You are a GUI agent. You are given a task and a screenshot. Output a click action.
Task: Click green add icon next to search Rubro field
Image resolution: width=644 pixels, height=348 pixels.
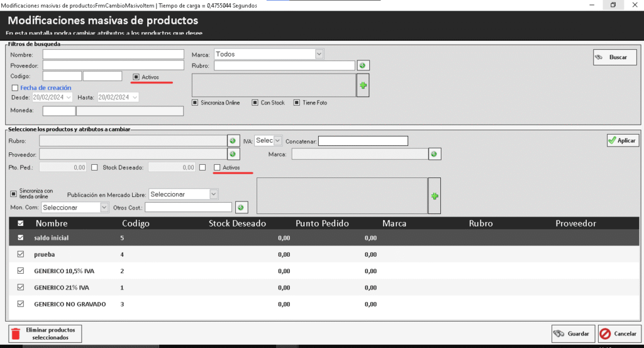[363, 65]
